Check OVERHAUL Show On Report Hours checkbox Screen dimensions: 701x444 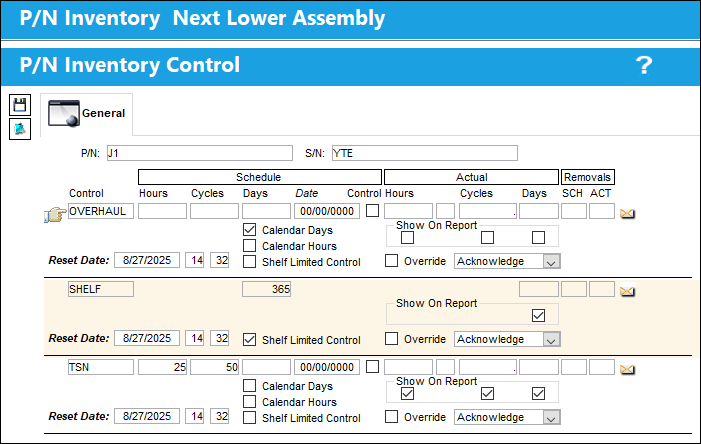407,237
